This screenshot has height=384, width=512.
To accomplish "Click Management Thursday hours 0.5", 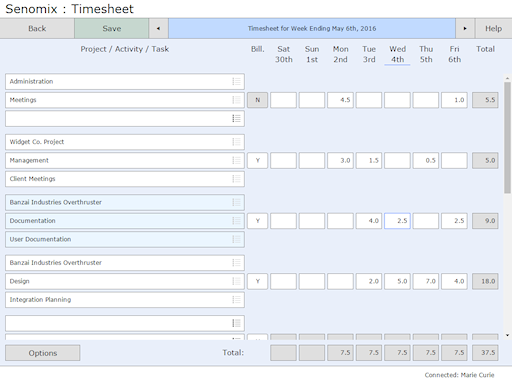I will [426, 160].
